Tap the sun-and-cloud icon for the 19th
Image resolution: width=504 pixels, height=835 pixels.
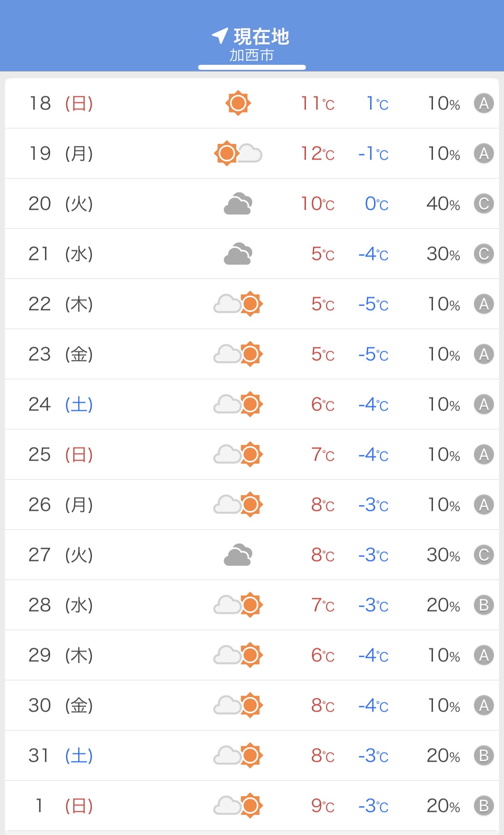click(x=238, y=153)
